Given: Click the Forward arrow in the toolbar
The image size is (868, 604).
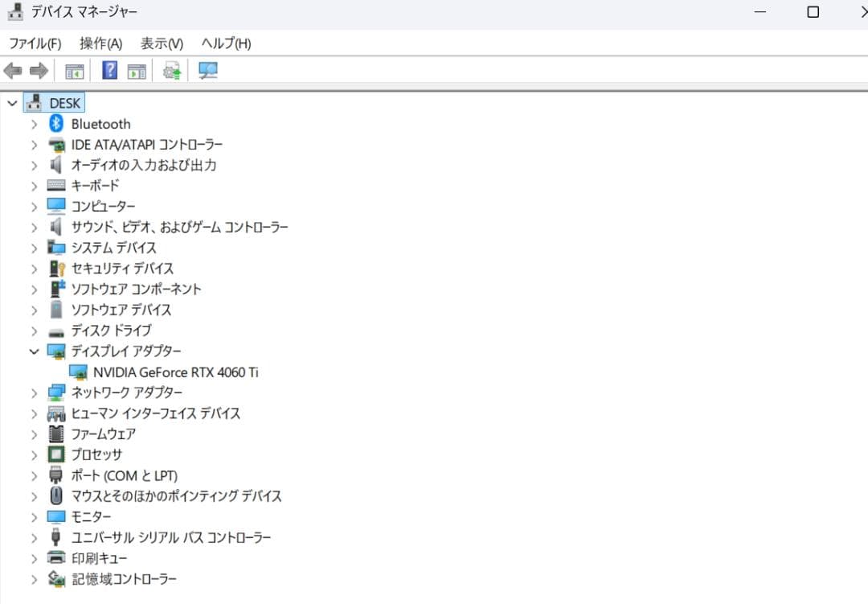Looking at the screenshot, I should 39,71.
